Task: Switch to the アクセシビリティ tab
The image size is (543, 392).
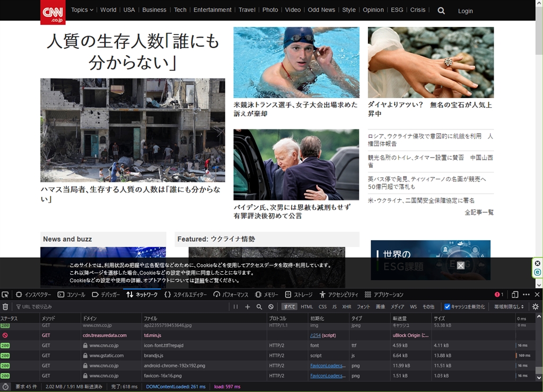Action: pos(339,294)
